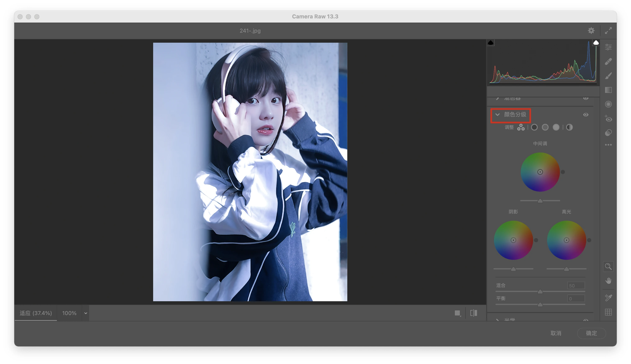The image size is (631, 364).
Task: Click the 混合 value field
Action: point(576,286)
